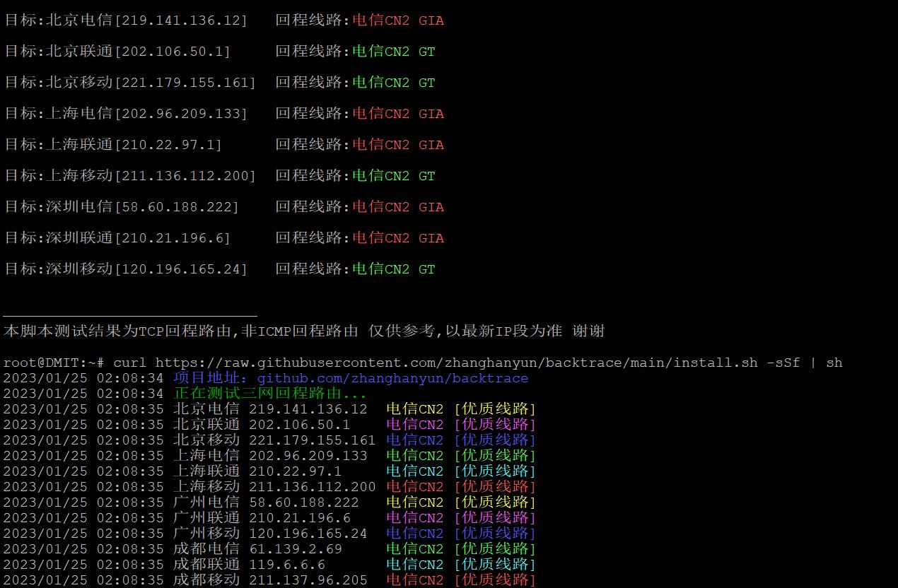Click cyan [优质线路] tag on 上海联通 row
The image size is (898, 588).
tap(495, 471)
